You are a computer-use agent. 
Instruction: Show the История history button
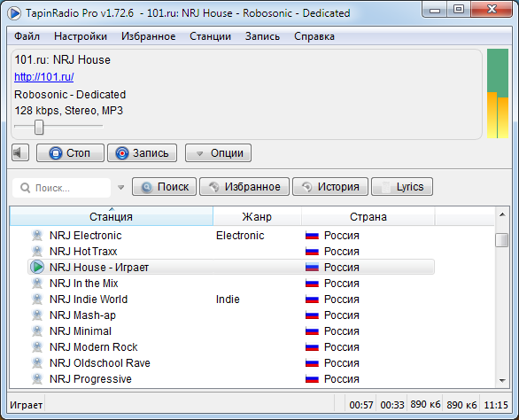coord(330,186)
